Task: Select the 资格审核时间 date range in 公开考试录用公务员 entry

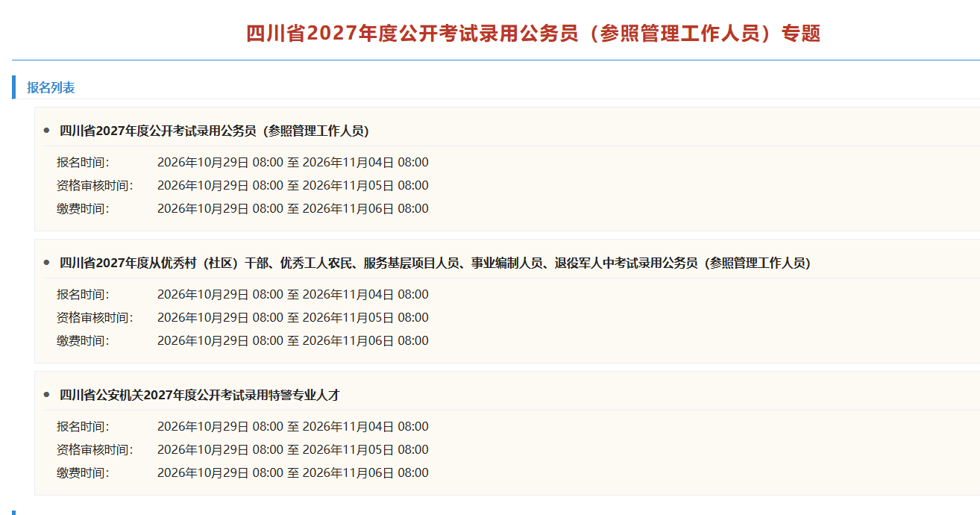Action: [293, 186]
